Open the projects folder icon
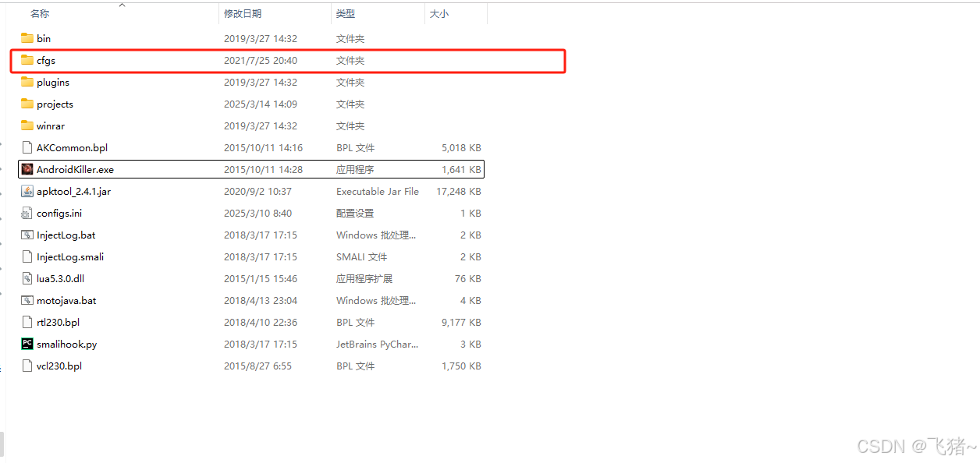This screenshot has width=980, height=463. click(x=26, y=104)
